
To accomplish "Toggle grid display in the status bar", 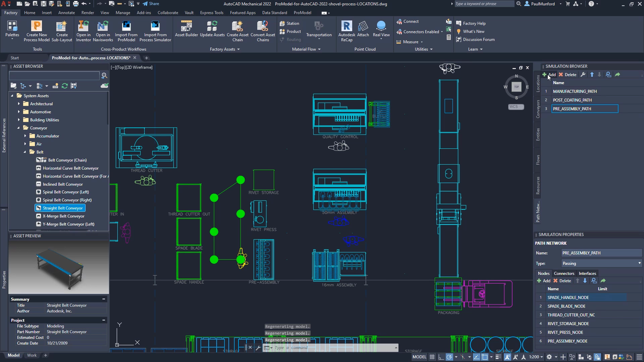I will point(432,357).
